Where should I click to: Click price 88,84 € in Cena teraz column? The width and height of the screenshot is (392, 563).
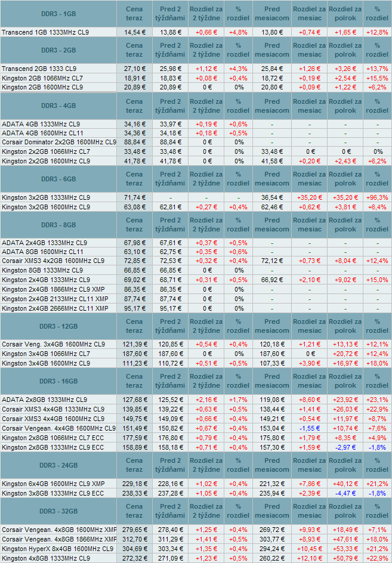[135, 142]
